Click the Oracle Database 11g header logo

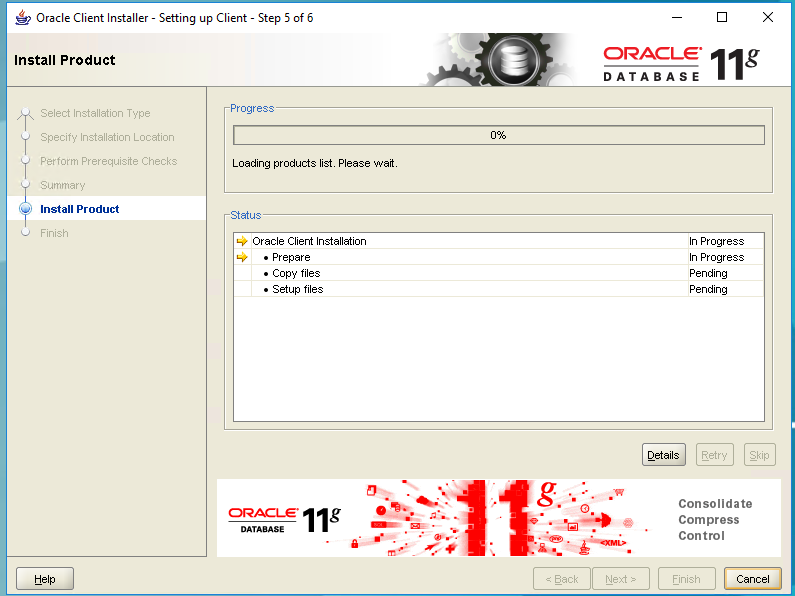pos(681,63)
